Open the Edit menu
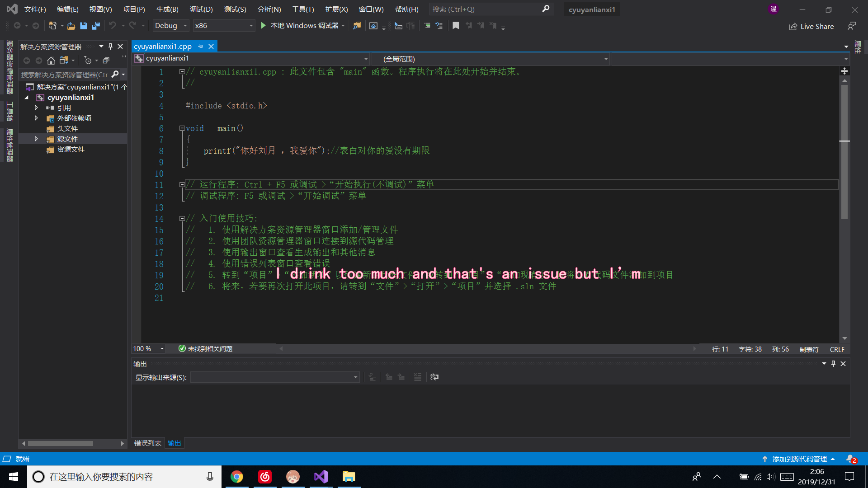Screen dimensions: 868x488 67,9
